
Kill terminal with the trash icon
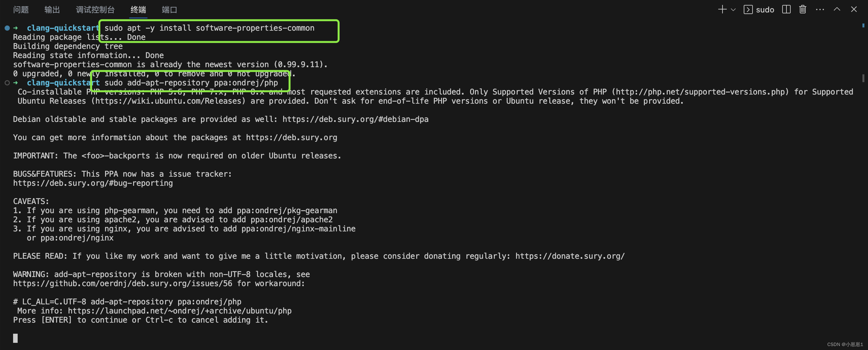[x=803, y=9]
